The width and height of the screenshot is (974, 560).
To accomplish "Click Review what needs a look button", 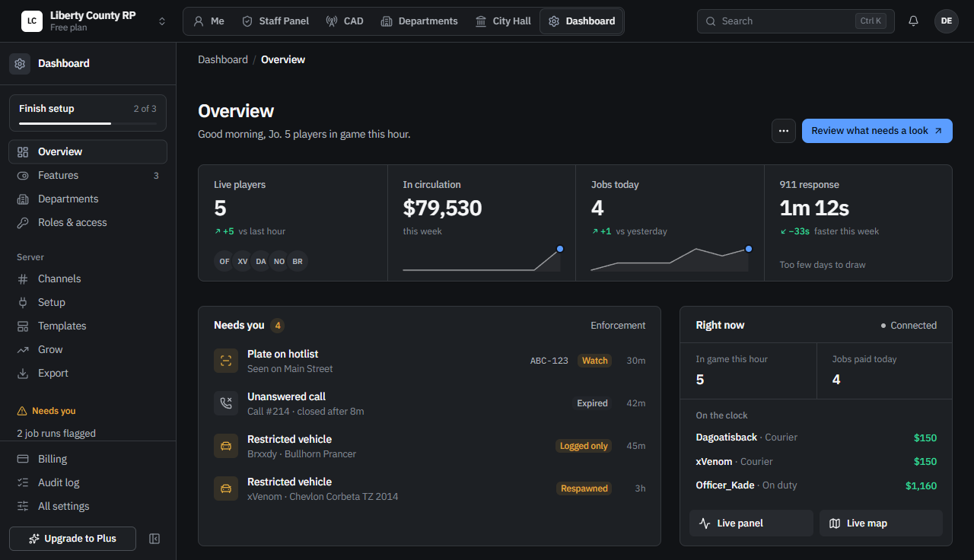I will (x=877, y=131).
